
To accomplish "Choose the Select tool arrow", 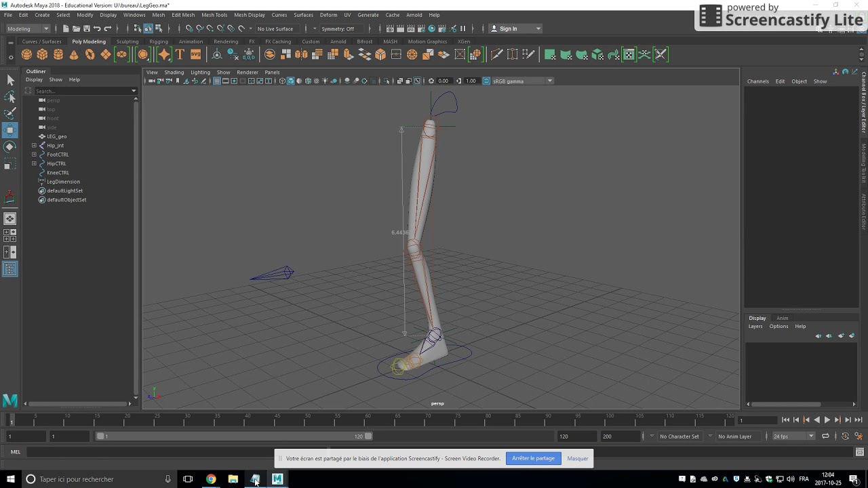I will coord(9,81).
